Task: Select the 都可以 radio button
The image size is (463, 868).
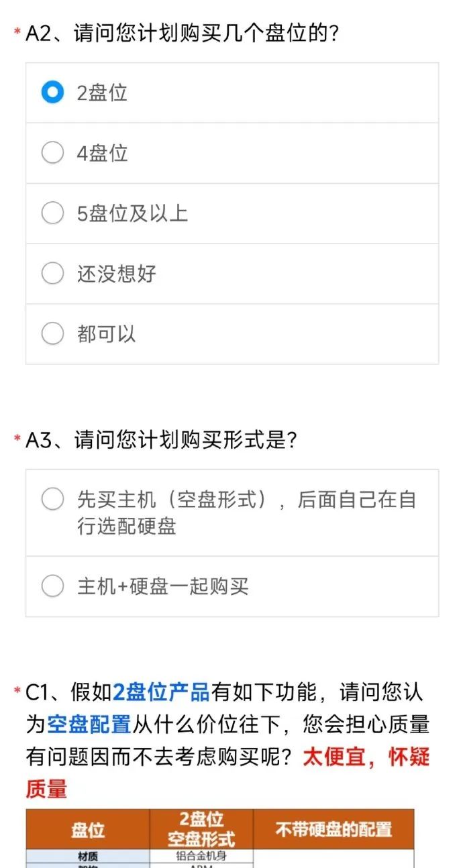Action: click(x=52, y=333)
